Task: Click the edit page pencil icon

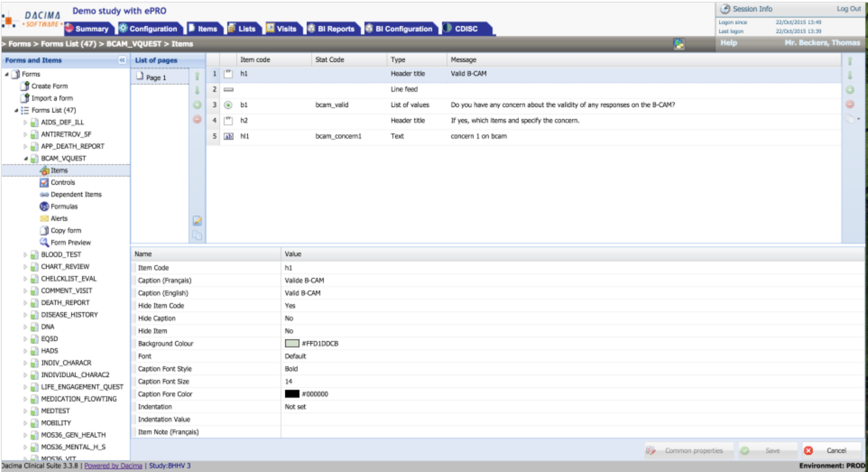Action: point(197,221)
